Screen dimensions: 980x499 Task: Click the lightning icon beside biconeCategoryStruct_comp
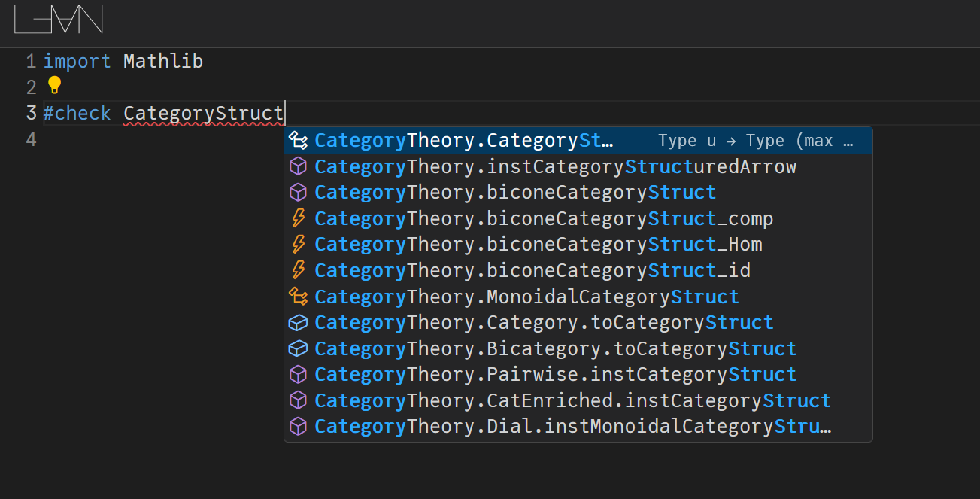click(x=299, y=218)
